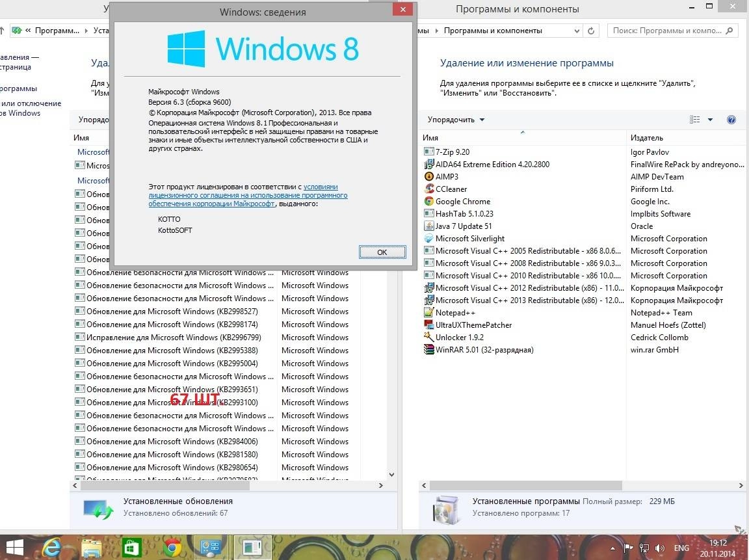Image resolution: width=749 pixels, height=560 pixels.
Task: Select the Java 7 Update 51 icon
Action: point(428,226)
